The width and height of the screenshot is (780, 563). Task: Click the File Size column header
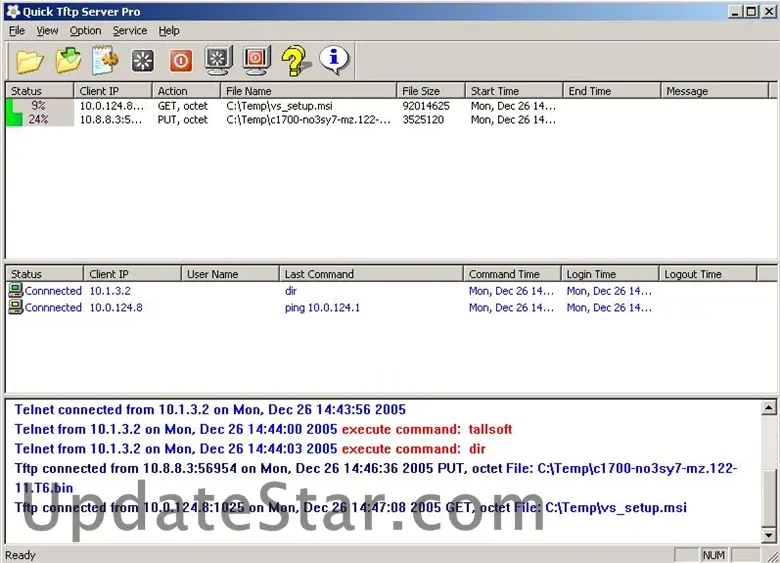(x=431, y=91)
